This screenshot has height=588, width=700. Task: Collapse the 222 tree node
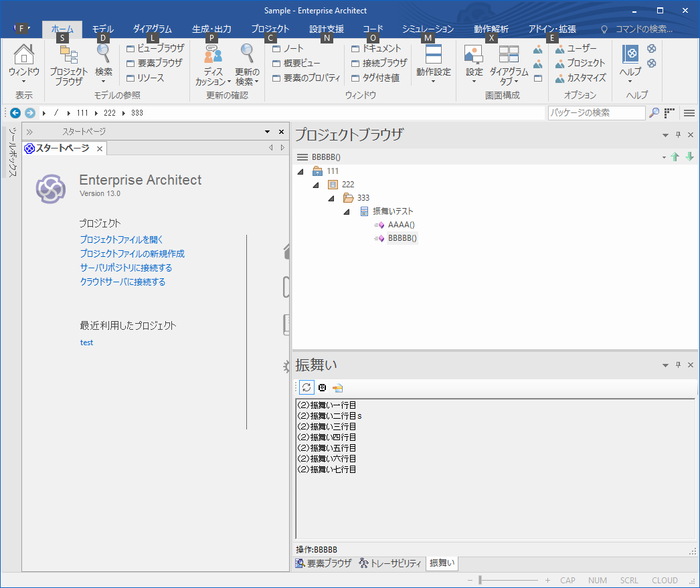(x=316, y=185)
